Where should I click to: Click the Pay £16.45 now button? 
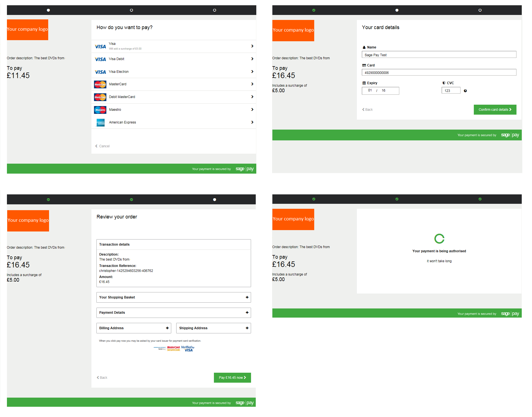[232, 377]
